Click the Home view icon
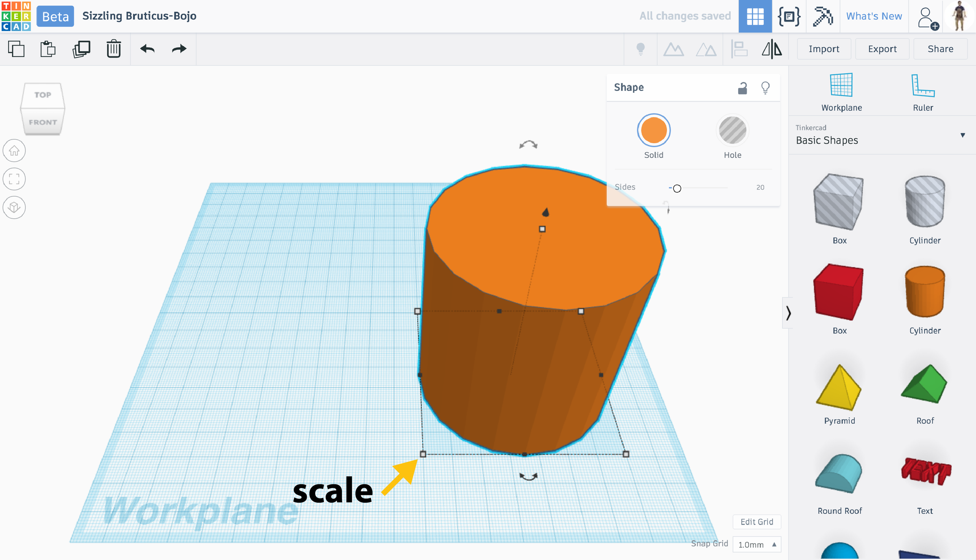The image size is (976, 560). [14, 151]
